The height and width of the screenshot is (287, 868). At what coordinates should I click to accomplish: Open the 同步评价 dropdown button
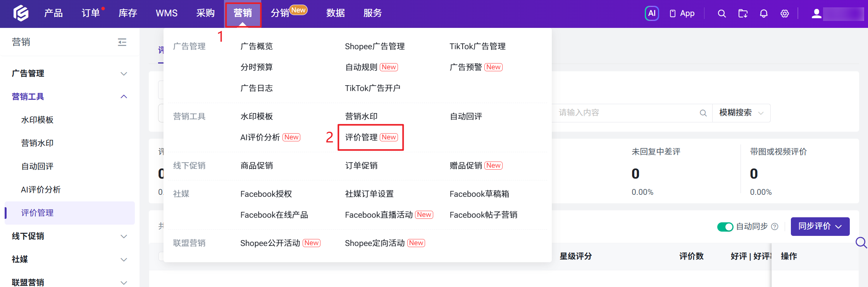click(820, 227)
